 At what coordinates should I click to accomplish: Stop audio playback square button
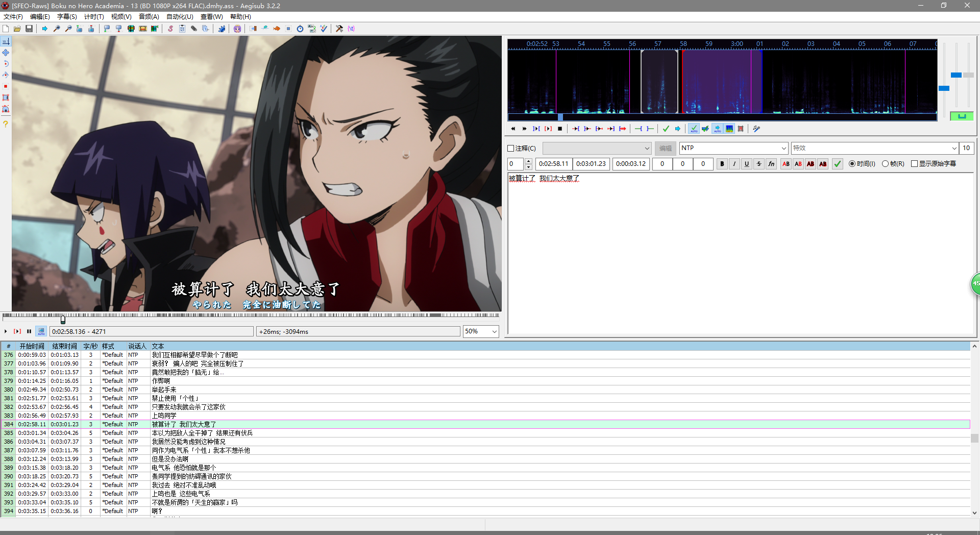(x=560, y=129)
